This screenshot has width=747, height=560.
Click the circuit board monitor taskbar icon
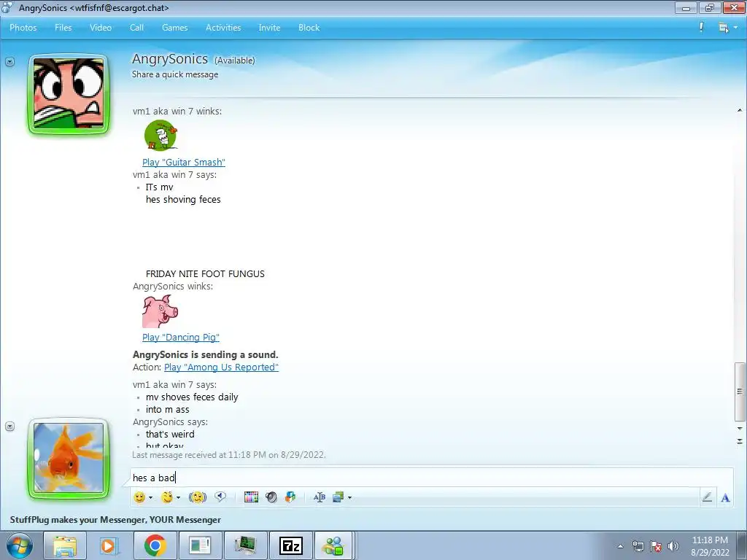coord(245,545)
